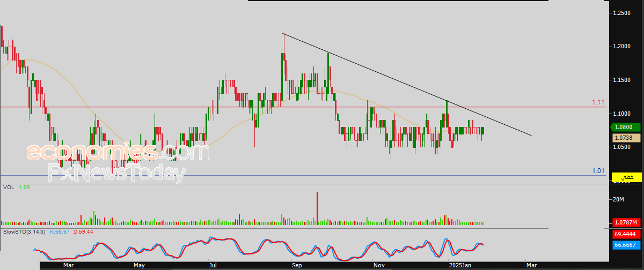The image size is (644, 270).
Task: Click the tall red volume spike bar
Action: point(317,208)
